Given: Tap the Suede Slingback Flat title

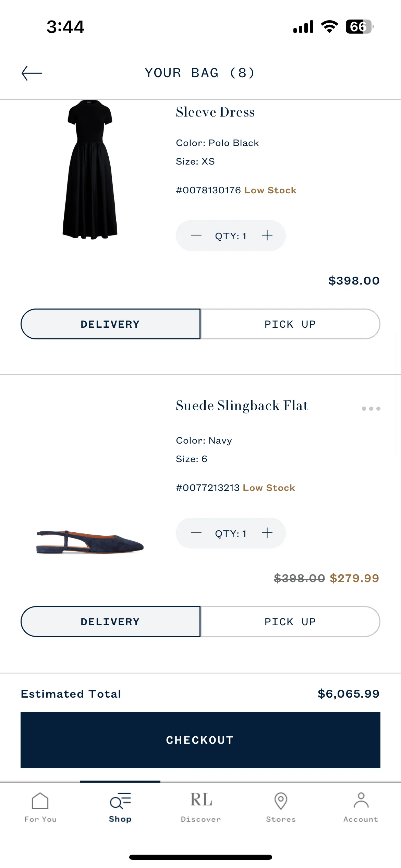Looking at the screenshot, I should 242,406.
